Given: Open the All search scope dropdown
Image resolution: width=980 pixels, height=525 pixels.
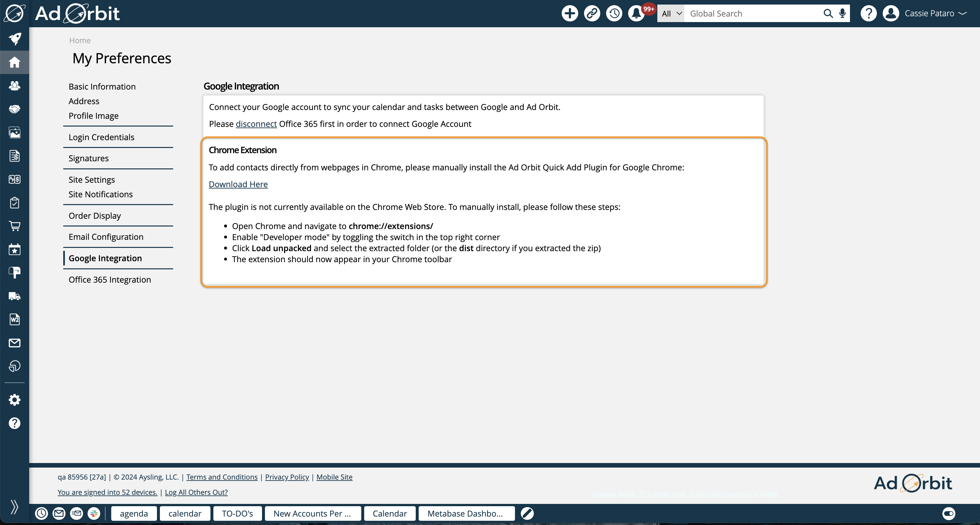Looking at the screenshot, I should pyautogui.click(x=671, y=13).
